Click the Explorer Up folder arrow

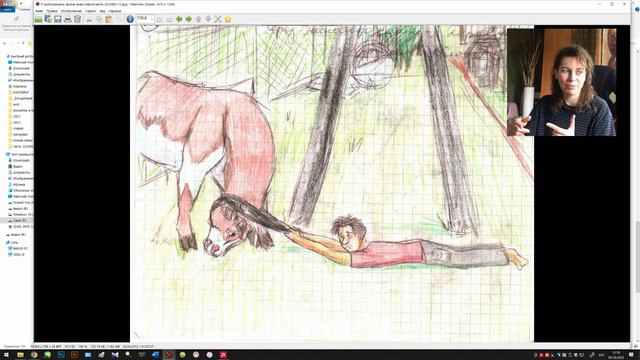pos(23,43)
